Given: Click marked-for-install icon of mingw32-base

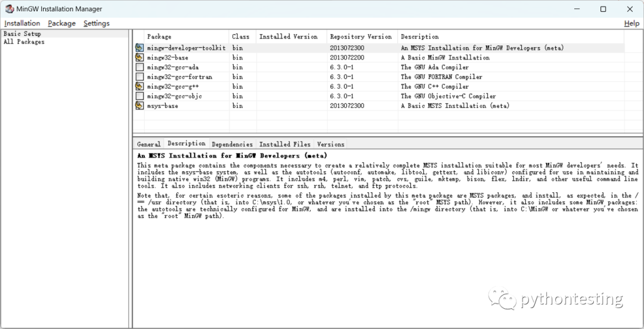Looking at the screenshot, I should click(x=140, y=57).
